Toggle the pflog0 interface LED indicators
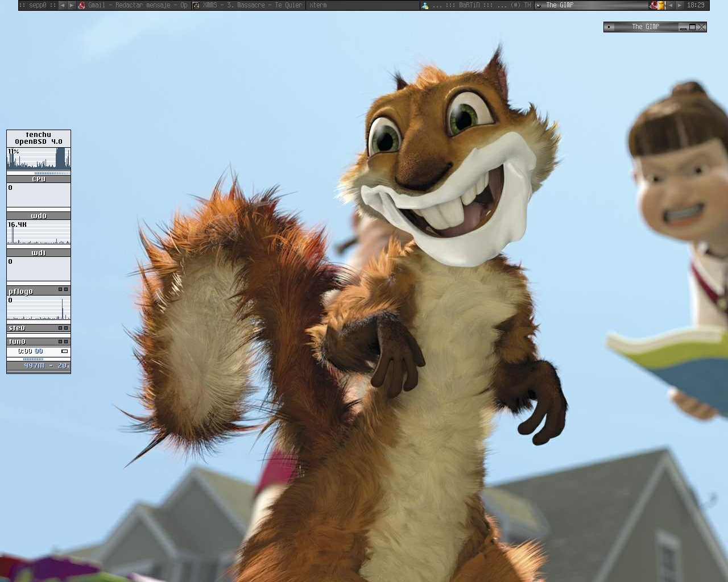 63,290
